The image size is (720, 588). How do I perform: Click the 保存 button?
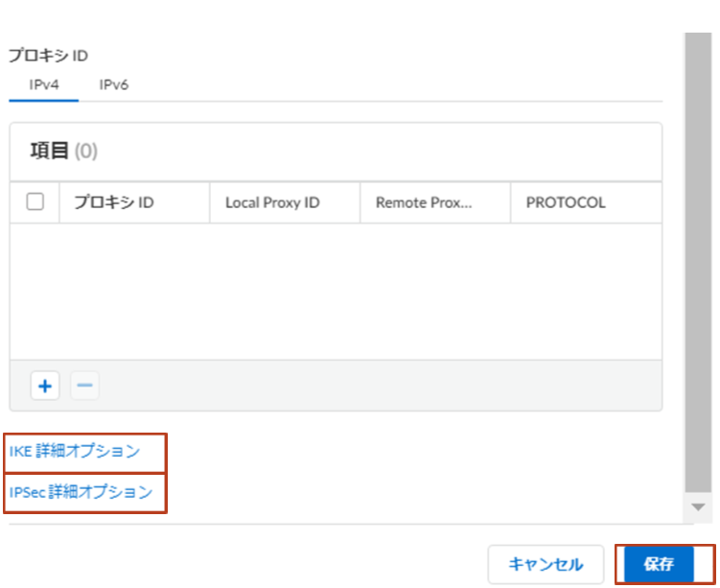coord(659,564)
